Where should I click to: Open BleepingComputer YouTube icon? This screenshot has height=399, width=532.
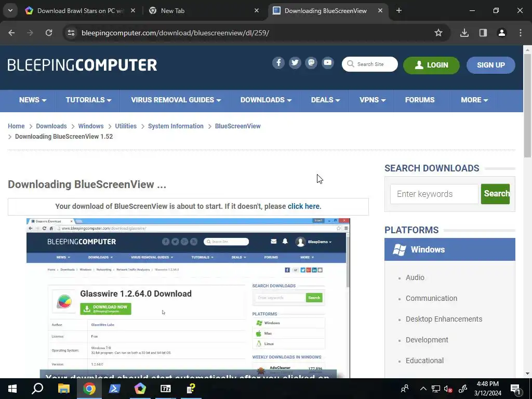[x=328, y=63]
